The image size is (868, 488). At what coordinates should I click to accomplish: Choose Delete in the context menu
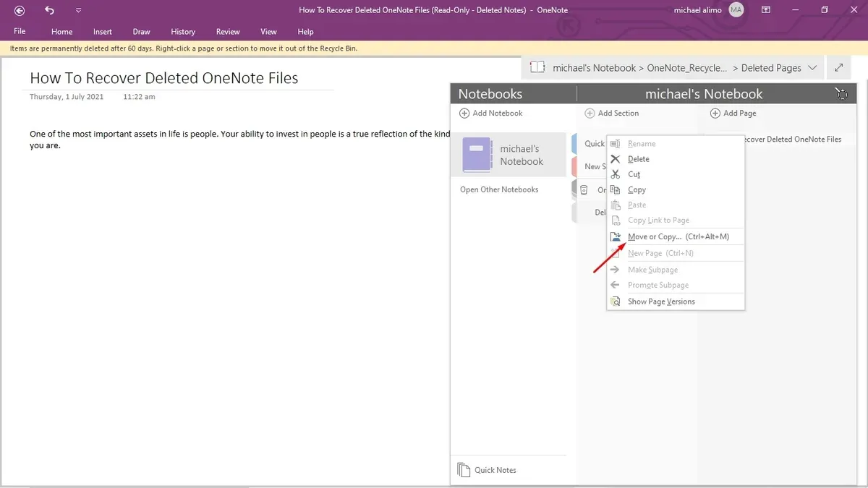point(676,159)
